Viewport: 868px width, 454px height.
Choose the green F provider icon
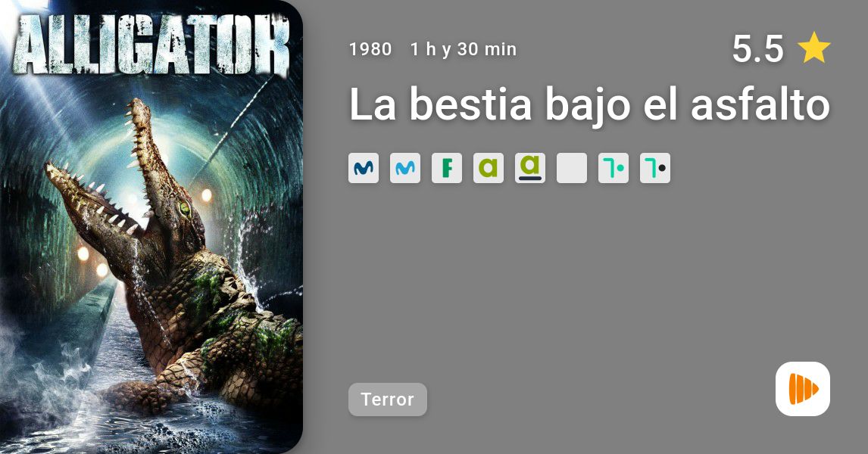[447, 168]
